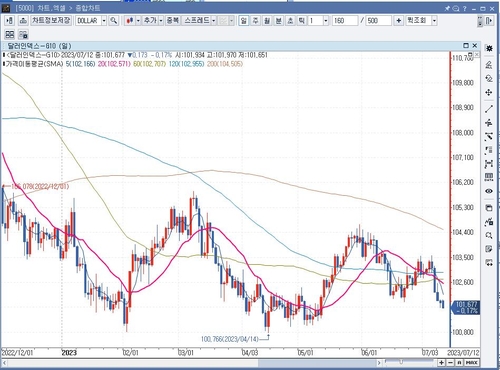Screen dimensions: 500x370
Task: Open settings gear in right tool strip
Action: tap(489, 49)
